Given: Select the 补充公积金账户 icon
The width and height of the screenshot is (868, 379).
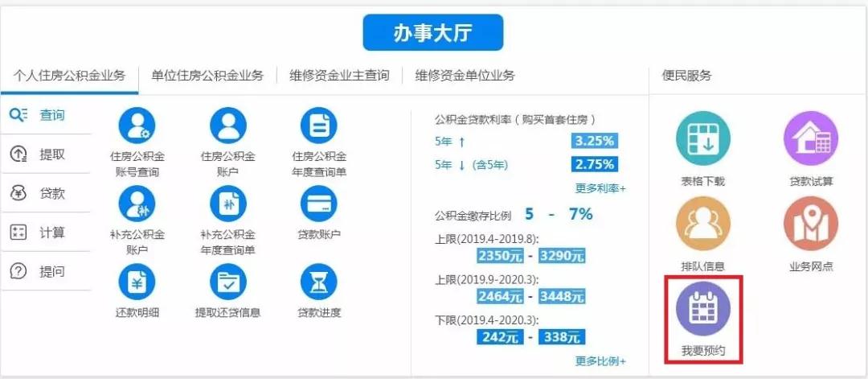Looking at the screenshot, I should 137,204.
